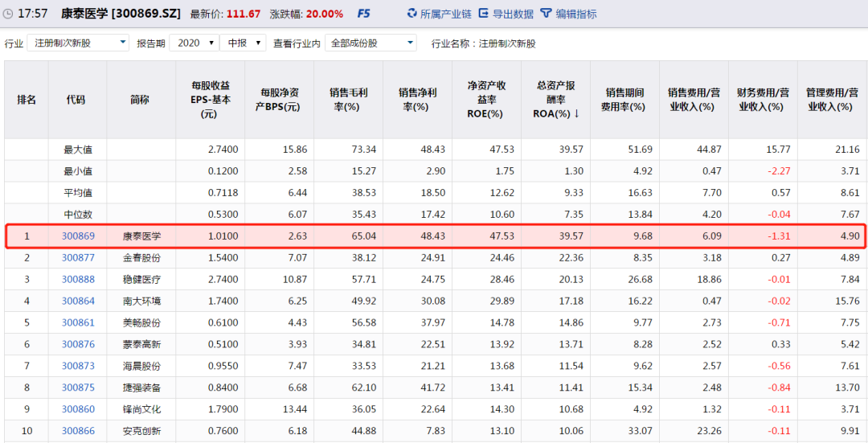The image size is (868, 443).
Task: Sort by 净资产收益率 ROE(%) column header
Action: click(485, 100)
